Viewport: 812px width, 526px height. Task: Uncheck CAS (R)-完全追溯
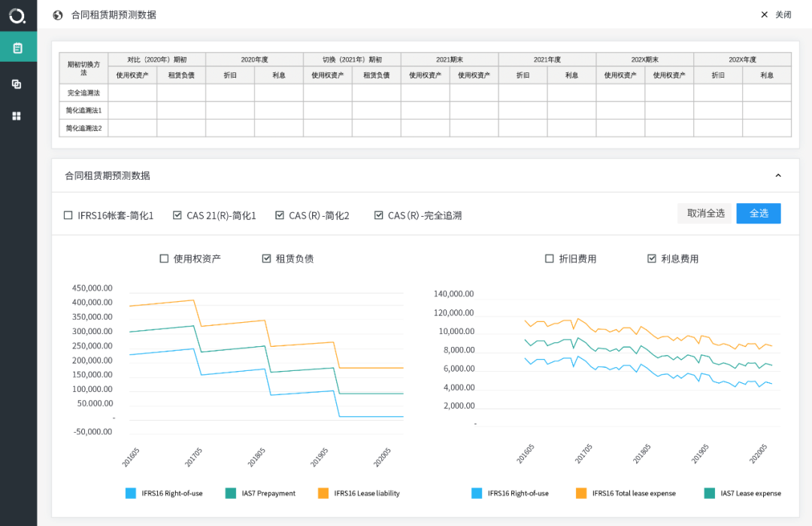coord(378,215)
